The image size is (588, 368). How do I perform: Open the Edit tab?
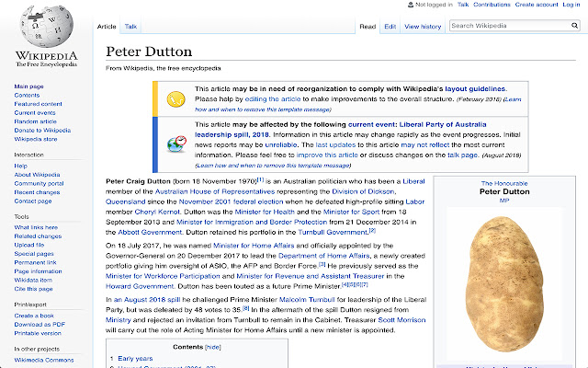click(390, 27)
